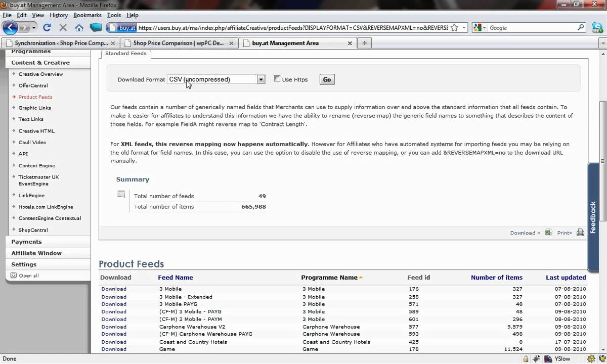Click the buy.at site identity badge
Image resolution: width=607 pixels, height=364 pixels.
121,28
